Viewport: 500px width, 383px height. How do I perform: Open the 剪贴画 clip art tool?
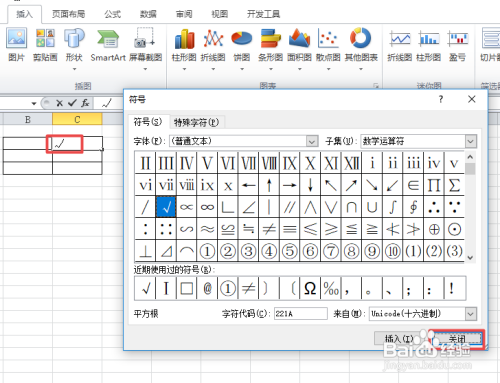(45, 45)
